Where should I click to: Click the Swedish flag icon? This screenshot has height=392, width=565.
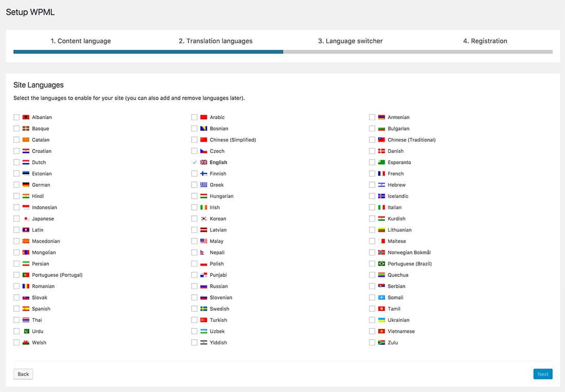pos(203,309)
